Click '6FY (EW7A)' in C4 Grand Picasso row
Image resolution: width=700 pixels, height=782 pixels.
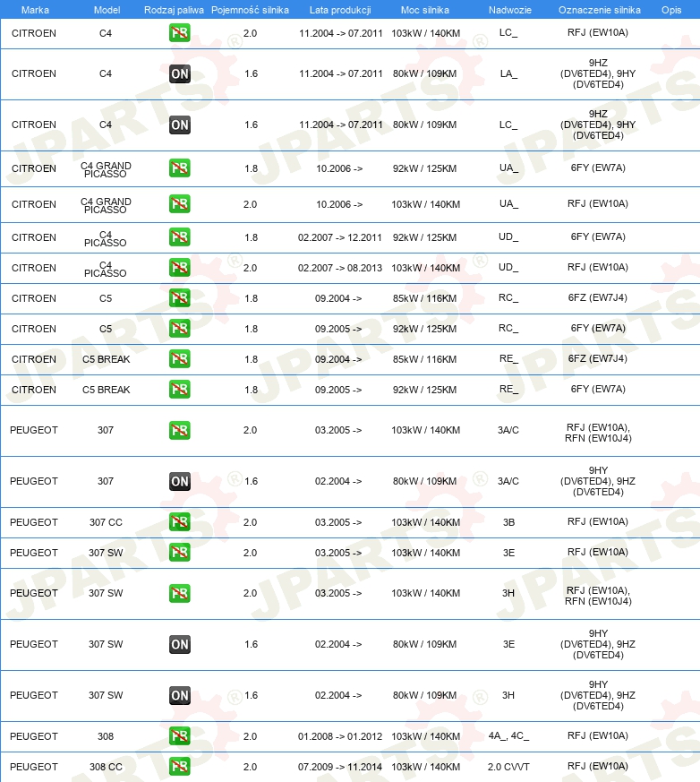coord(598,168)
